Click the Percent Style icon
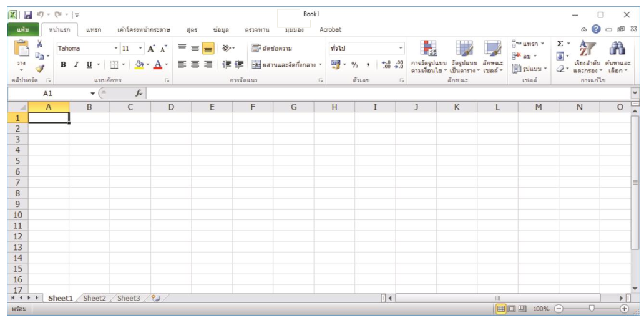This screenshot has height=318, width=644. (354, 64)
